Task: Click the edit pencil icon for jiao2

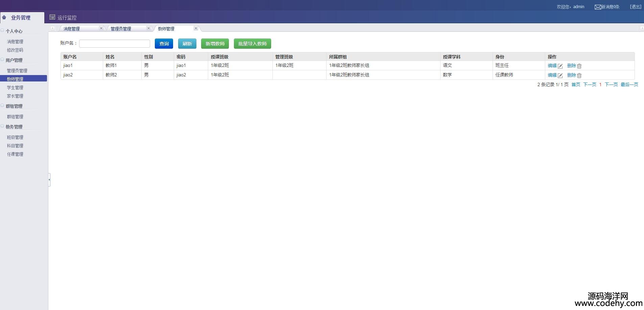Action: coord(560,75)
